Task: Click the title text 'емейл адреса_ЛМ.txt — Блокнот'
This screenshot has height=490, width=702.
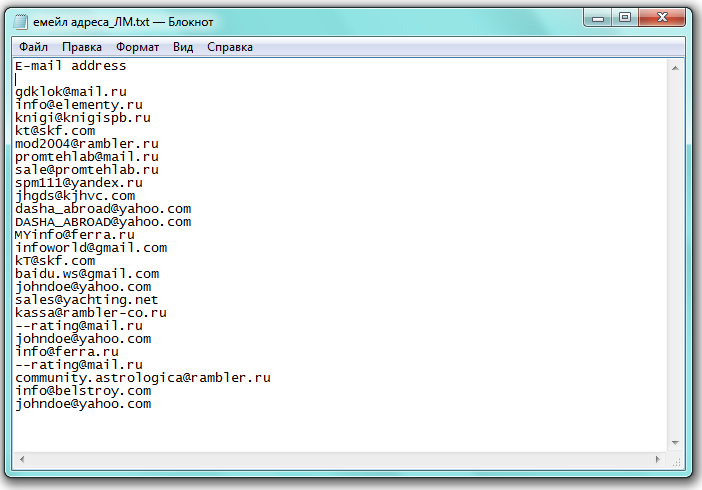Action: pos(123,22)
